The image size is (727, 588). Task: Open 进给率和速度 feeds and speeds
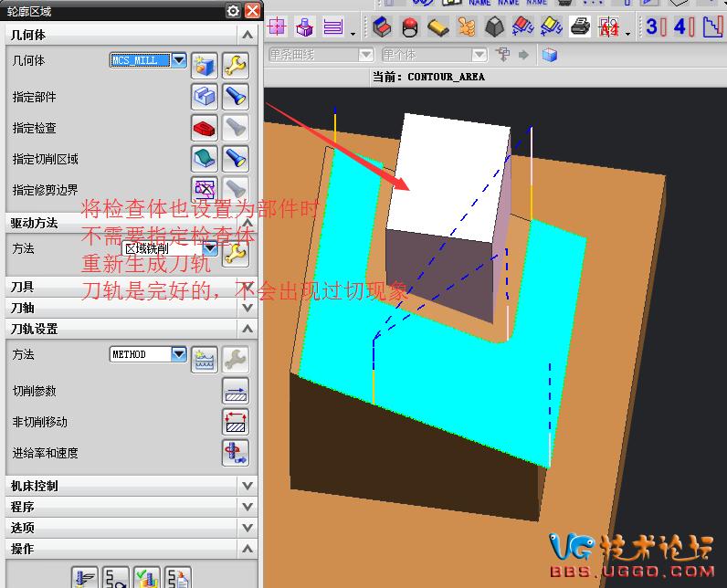click(x=236, y=453)
